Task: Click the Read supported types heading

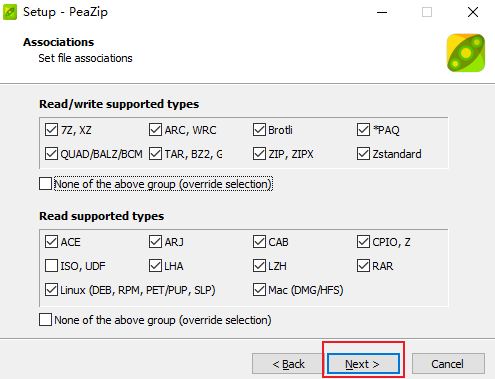Action: click(x=102, y=216)
